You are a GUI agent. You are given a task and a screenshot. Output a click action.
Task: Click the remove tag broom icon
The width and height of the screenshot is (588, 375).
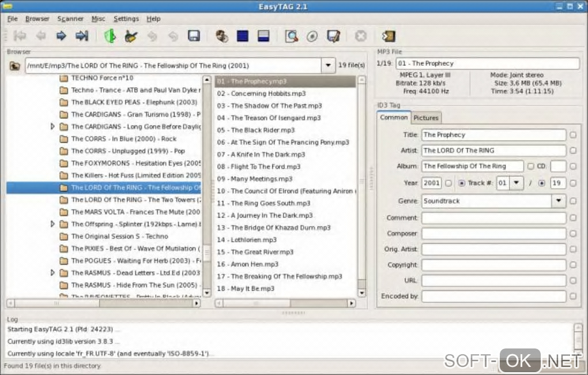pyautogui.click(x=131, y=36)
